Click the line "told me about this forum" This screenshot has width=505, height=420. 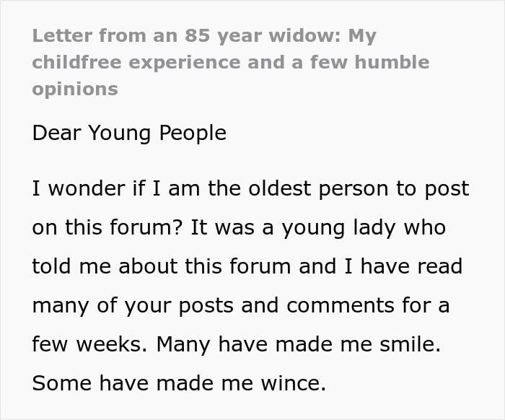162,266
